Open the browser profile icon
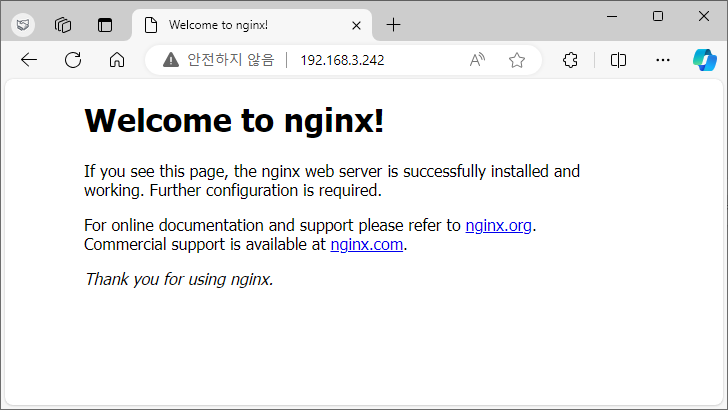 tap(23, 25)
